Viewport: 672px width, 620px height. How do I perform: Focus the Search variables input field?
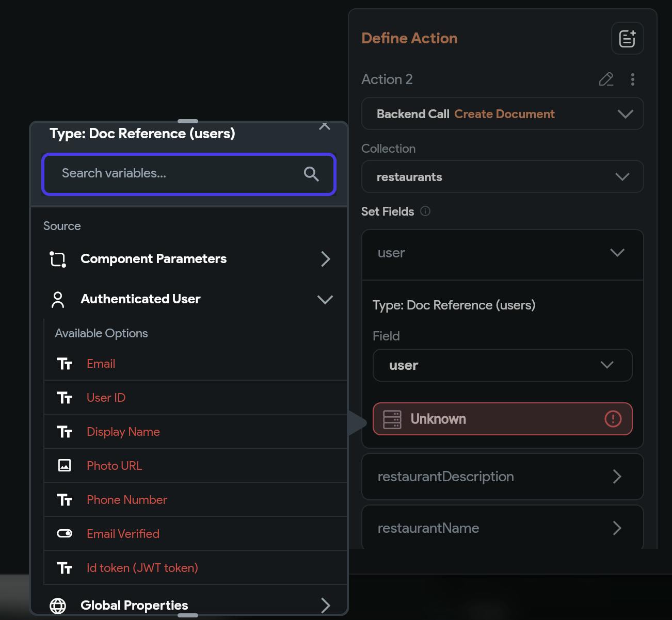[x=189, y=174]
